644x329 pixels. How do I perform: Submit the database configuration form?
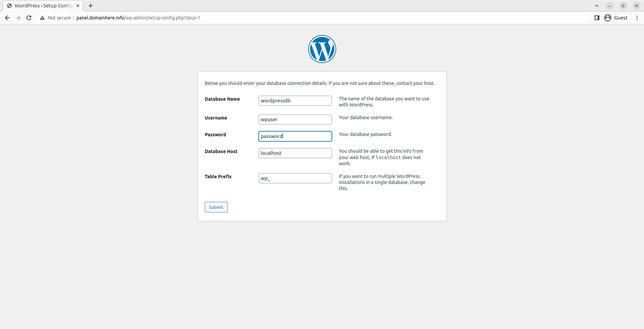tap(216, 207)
